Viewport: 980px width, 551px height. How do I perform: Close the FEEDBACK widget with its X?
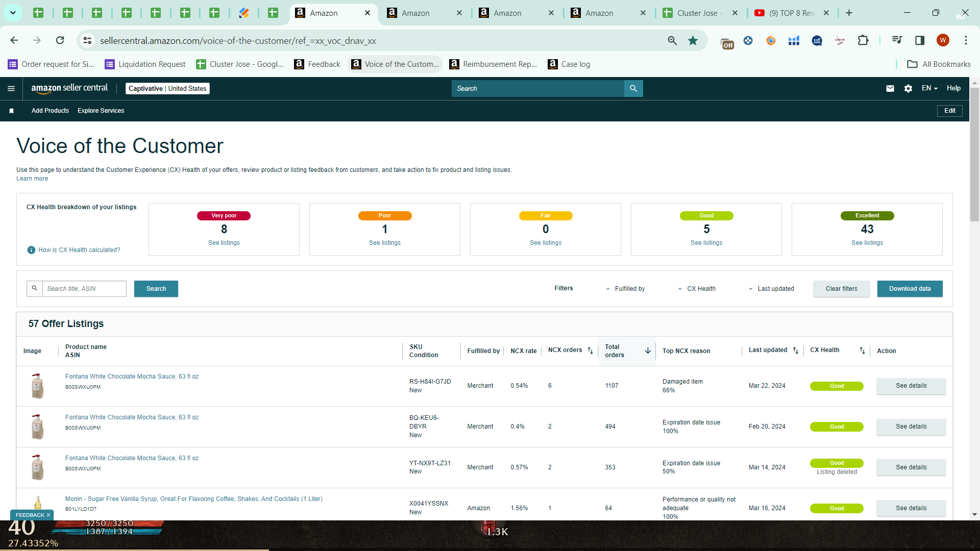pos(48,515)
